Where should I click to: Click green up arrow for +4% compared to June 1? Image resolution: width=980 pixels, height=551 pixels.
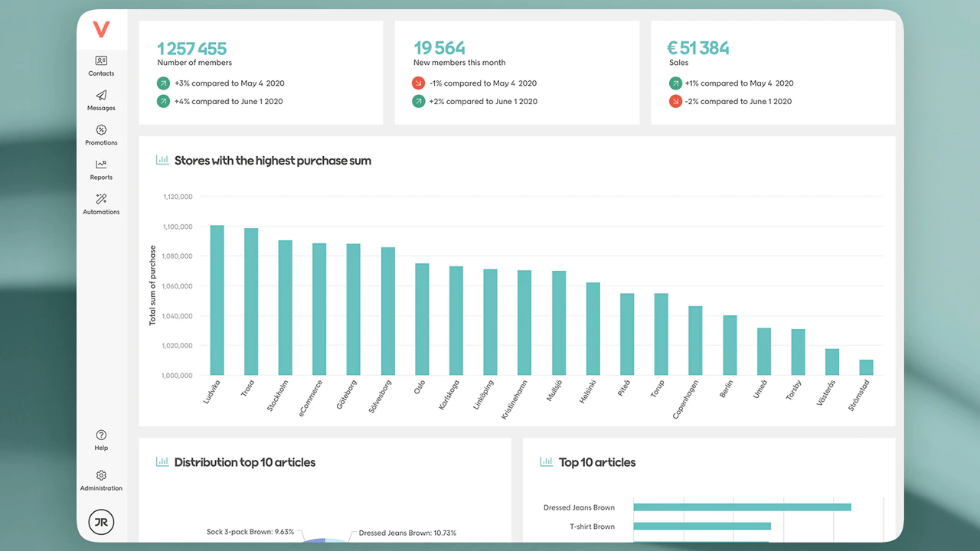click(163, 101)
